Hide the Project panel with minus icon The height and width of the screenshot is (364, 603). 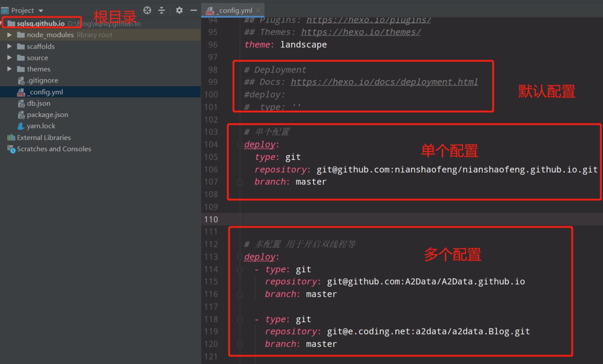(193, 10)
